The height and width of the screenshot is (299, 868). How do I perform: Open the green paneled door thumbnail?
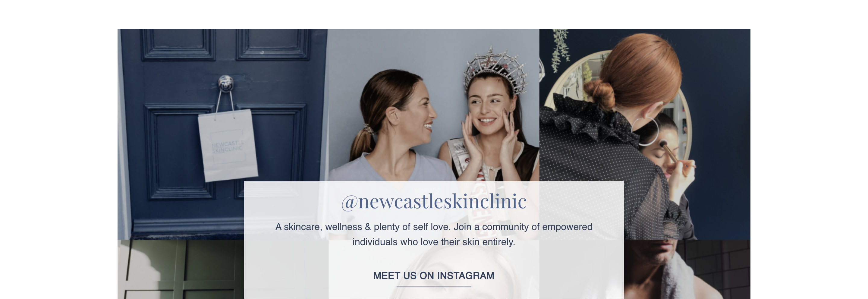pos(181,269)
